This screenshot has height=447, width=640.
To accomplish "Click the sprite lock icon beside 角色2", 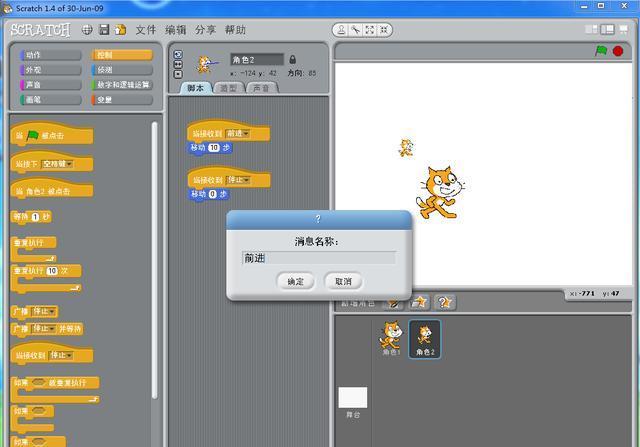I will [x=293, y=60].
